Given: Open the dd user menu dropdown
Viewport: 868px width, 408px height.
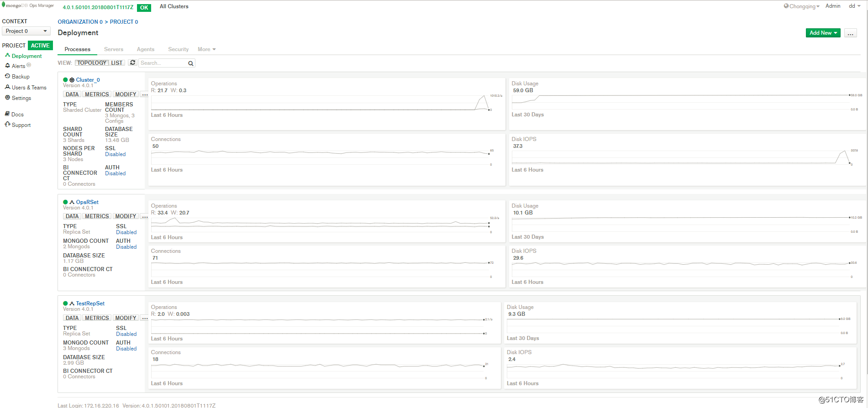Looking at the screenshot, I should click(855, 6).
